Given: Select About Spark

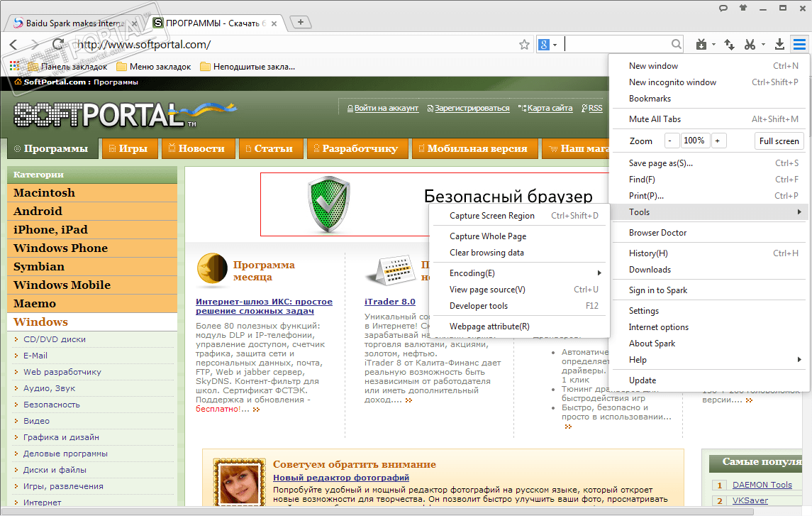Looking at the screenshot, I should [x=709, y=344].
